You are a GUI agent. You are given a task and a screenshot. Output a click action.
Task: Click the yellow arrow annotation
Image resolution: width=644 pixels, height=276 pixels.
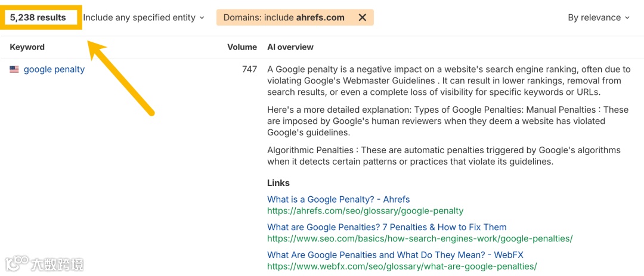coord(121,77)
